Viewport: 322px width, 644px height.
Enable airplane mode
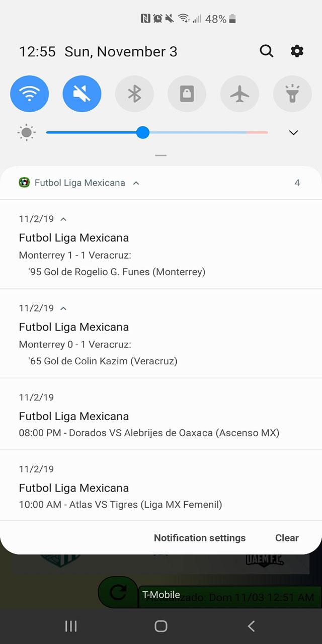239,94
